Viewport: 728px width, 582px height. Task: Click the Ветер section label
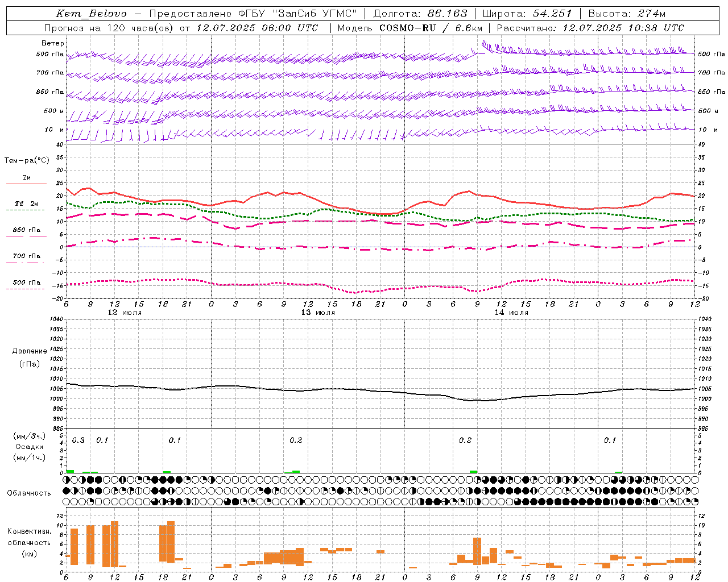53,43
